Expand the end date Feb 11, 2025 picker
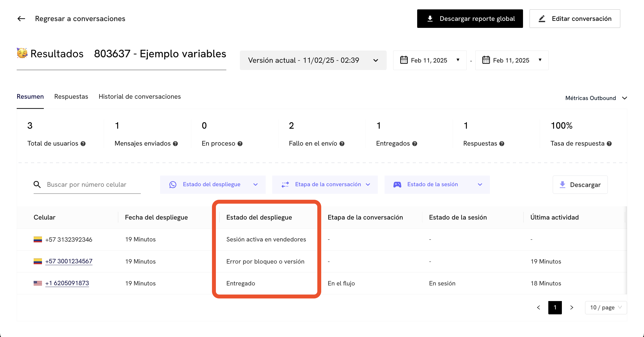This screenshot has height=337, width=644. click(x=512, y=60)
